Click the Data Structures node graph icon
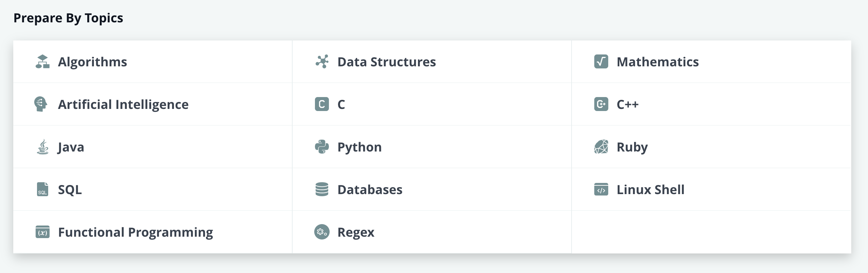 pyautogui.click(x=322, y=61)
